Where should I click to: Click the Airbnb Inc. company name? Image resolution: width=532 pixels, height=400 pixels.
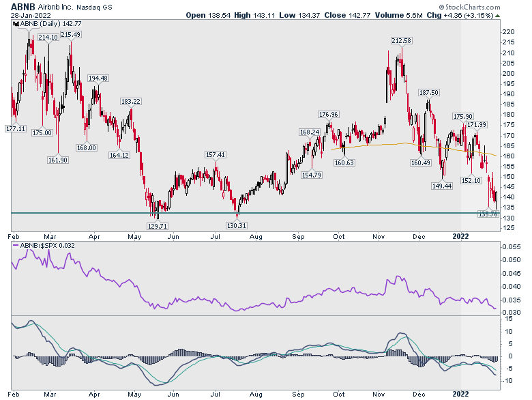pyautogui.click(x=56, y=7)
